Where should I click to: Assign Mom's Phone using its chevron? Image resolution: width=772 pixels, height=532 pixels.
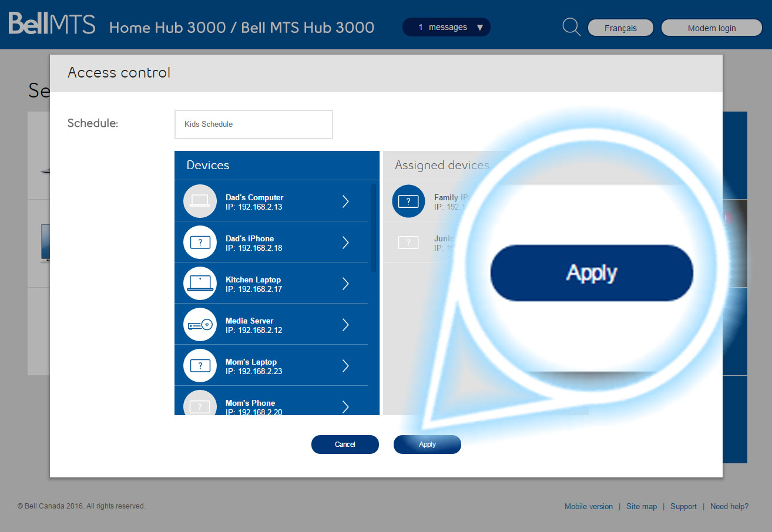tap(345, 406)
